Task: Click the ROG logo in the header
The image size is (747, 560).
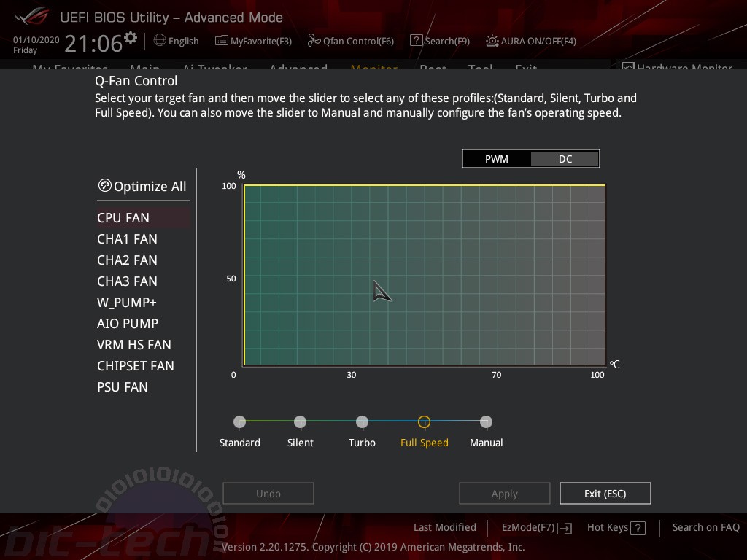Action: pyautogui.click(x=31, y=16)
